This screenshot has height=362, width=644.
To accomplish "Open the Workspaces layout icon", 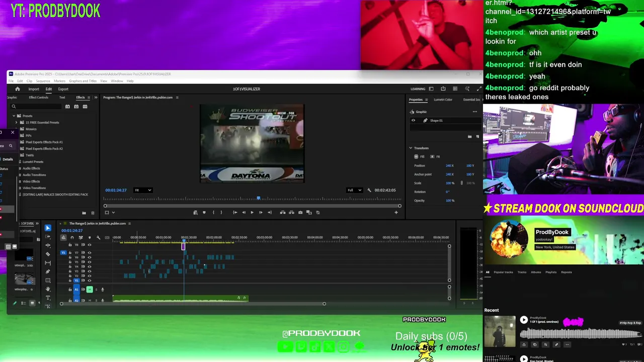I will pos(431,89).
